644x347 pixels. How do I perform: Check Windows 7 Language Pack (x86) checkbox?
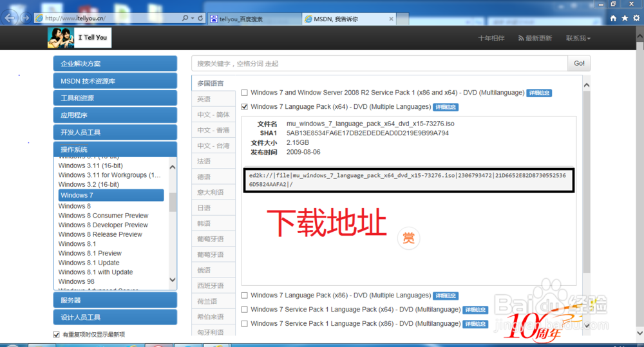coord(244,295)
